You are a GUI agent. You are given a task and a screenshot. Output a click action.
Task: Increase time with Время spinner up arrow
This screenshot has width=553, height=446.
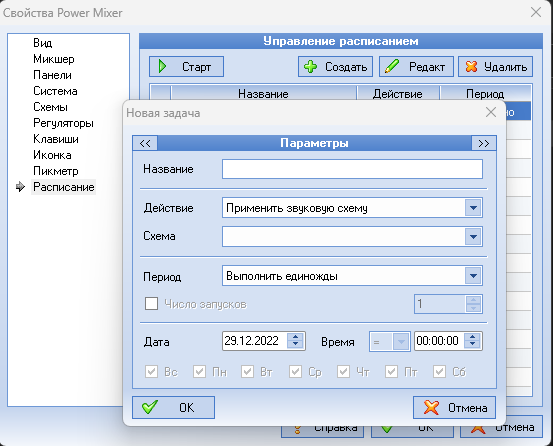473,337
